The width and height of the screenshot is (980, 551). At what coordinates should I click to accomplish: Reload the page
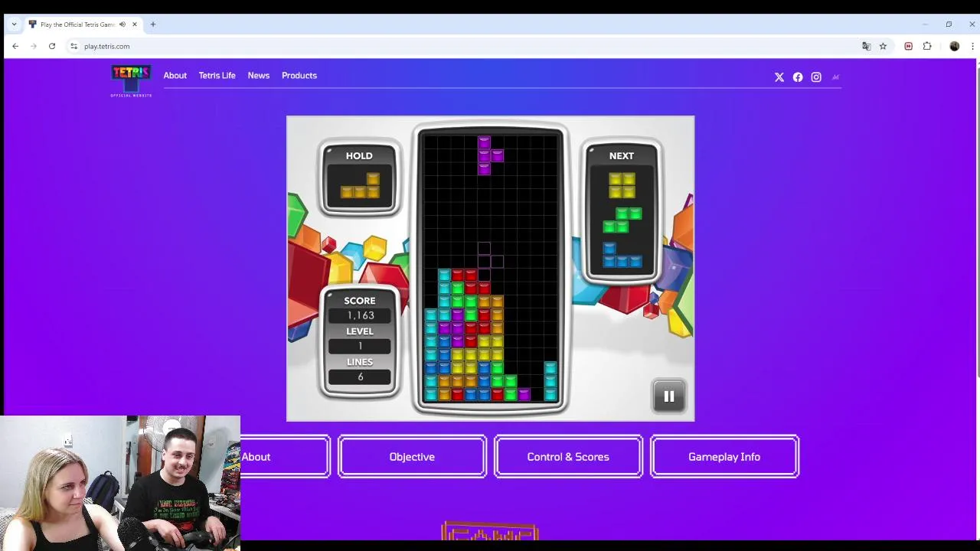tap(52, 46)
